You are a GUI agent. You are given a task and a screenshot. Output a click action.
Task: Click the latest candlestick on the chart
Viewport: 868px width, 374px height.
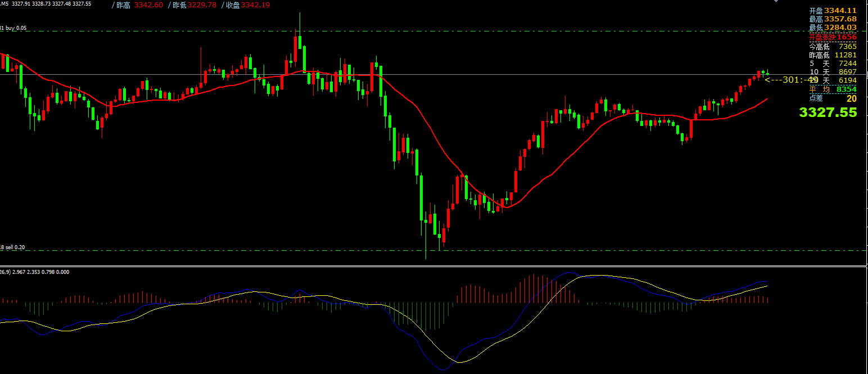[x=767, y=73]
